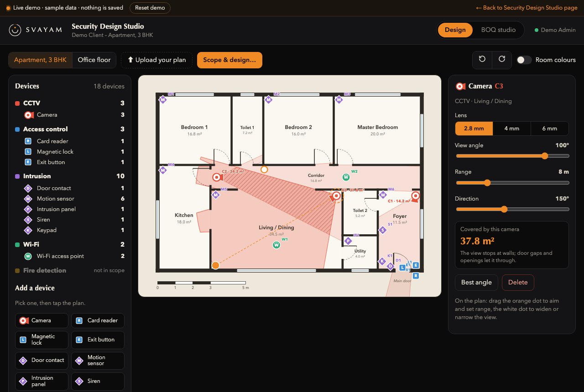Screen dimensions: 584x392
Task: Follow Back to Security Design Studio page link
Action: point(527,8)
